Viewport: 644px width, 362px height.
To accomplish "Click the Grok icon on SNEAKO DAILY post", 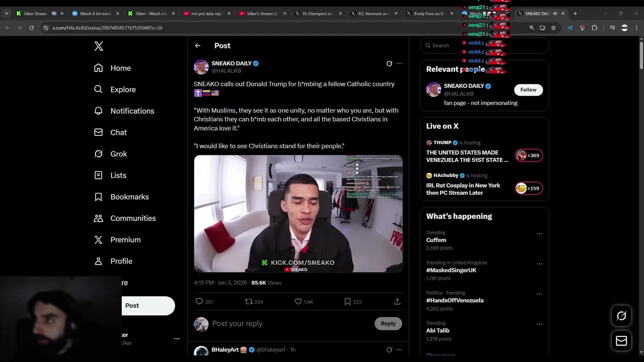I will point(389,63).
